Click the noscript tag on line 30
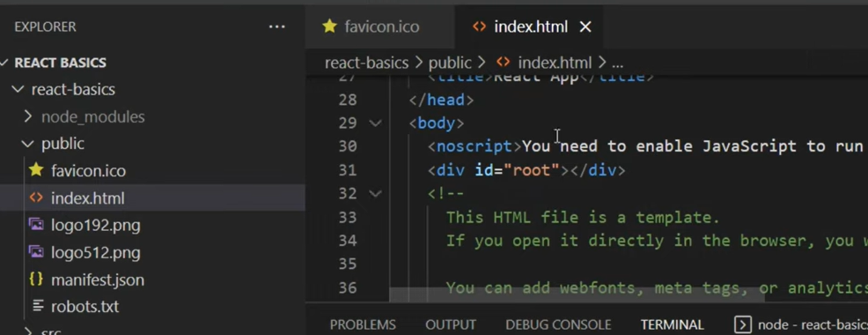Screen dimensions: 868x335 474,146
